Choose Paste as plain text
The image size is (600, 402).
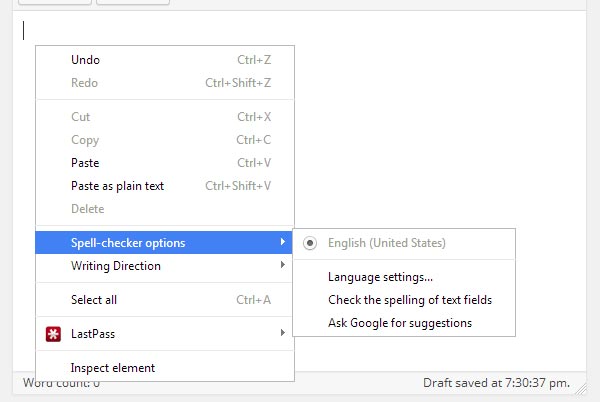click(x=165, y=186)
